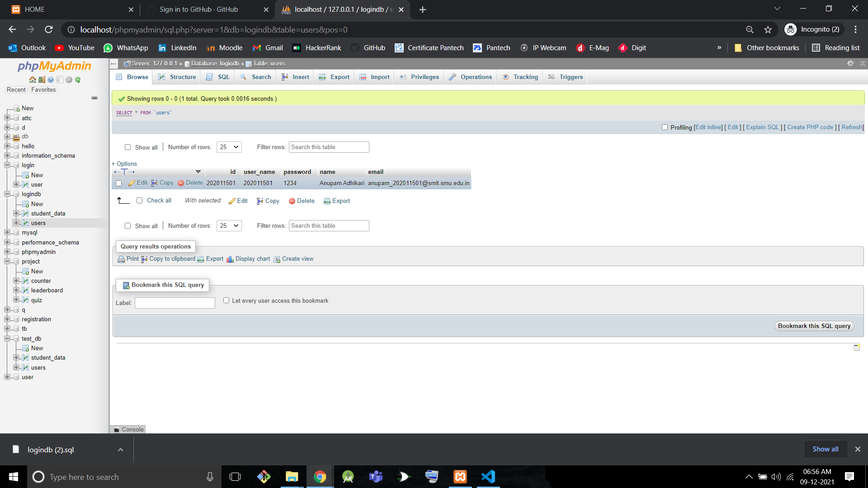Click the phpMyAdmin home icon
Screen dimensions: 868x488
pyautogui.click(x=32, y=80)
